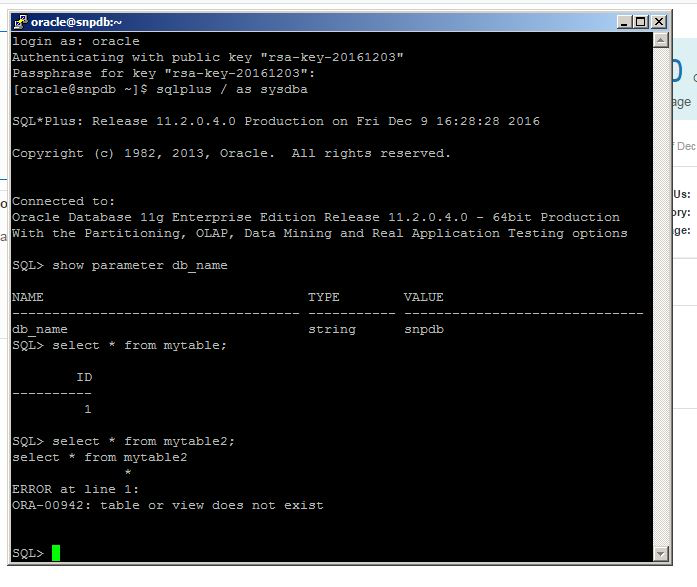Click the 'show parameter db_name' command line
Viewport: 697px width, 587px height.
120,265
